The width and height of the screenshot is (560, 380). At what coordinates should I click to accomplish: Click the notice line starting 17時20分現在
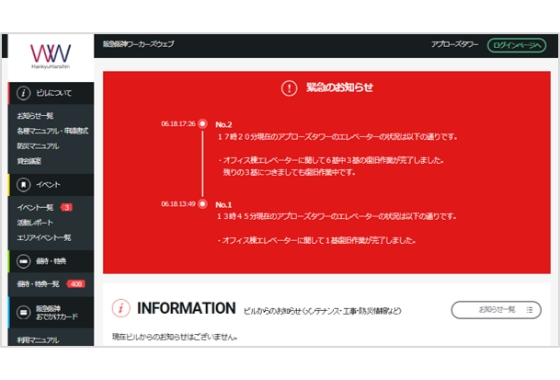[x=337, y=137]
